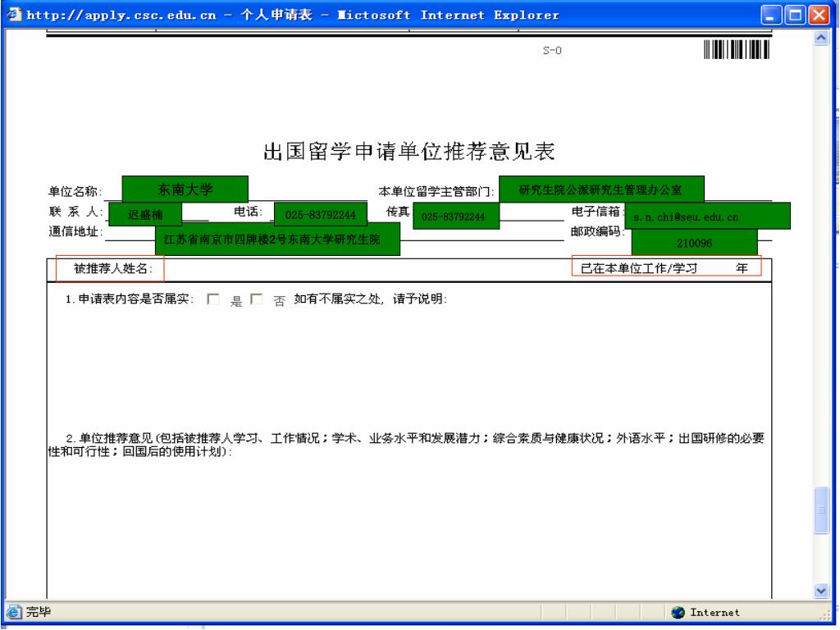Screen dimensions: 840x630
Task: Click the Internet zone globe icon in status bar
Action: tap(678, 612)
